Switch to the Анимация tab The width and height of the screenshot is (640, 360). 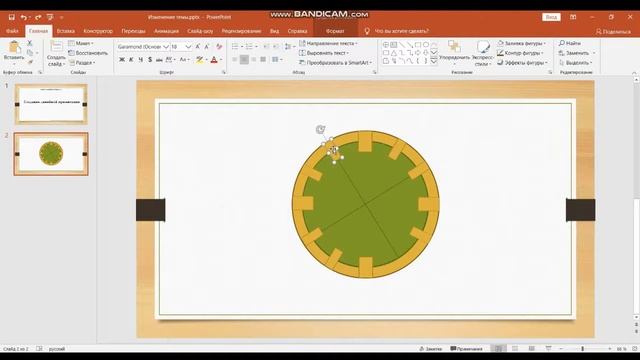click(166, 31)
